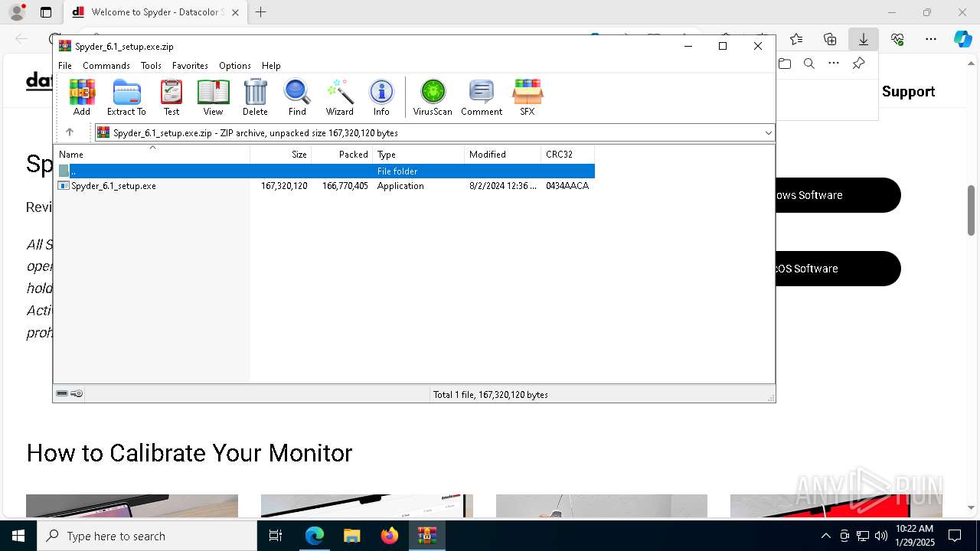980x551 pixels.
Task: Open the Options menu
Action: 235,66
